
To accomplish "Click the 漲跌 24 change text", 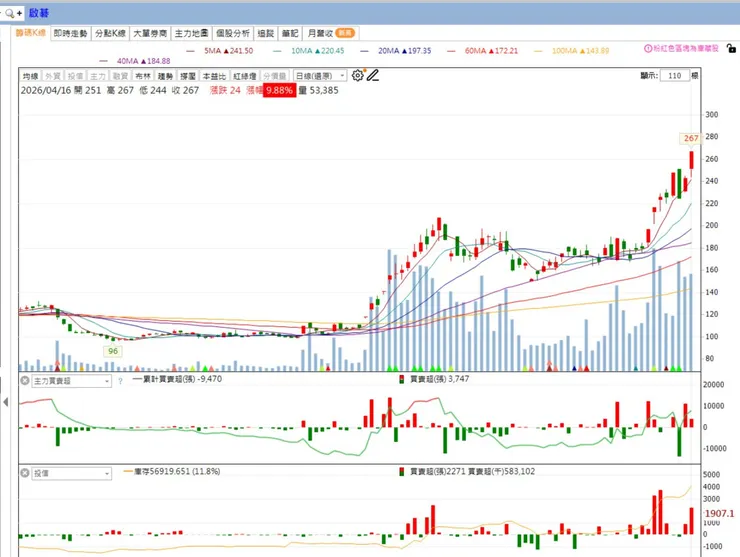I will [225, 90].
